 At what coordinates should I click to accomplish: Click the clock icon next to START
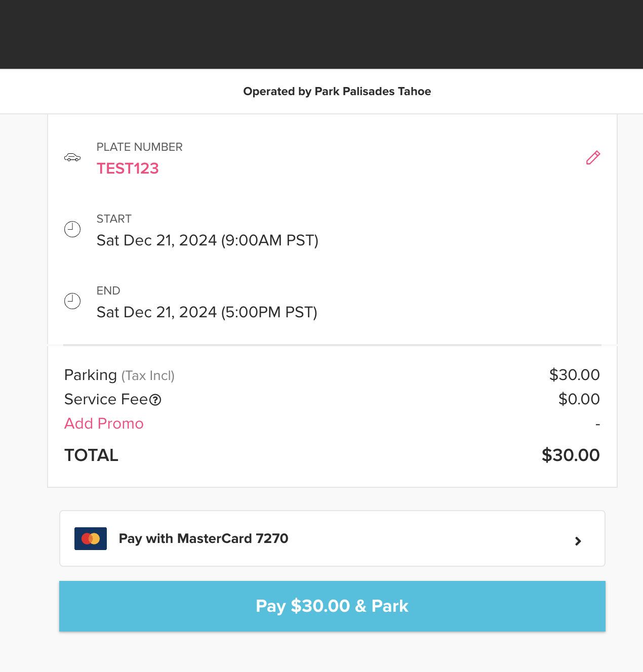tap(72, 229)
